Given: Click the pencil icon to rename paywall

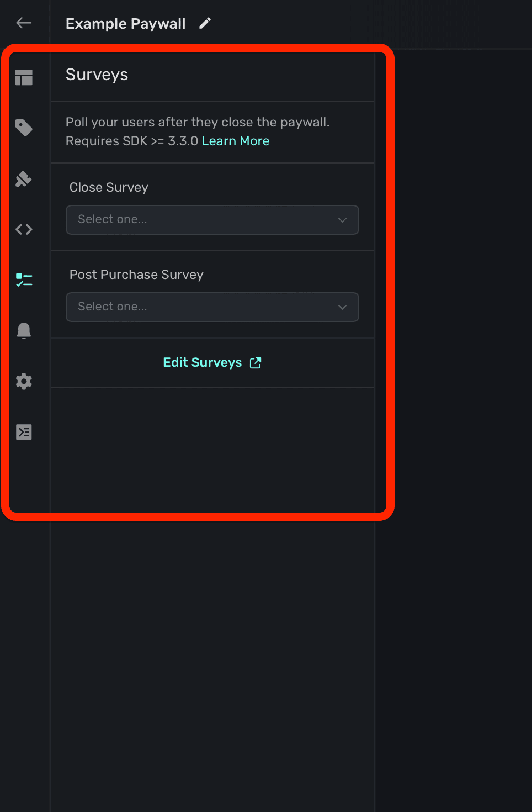Looking at the screenshot, I should click(205, 23).
